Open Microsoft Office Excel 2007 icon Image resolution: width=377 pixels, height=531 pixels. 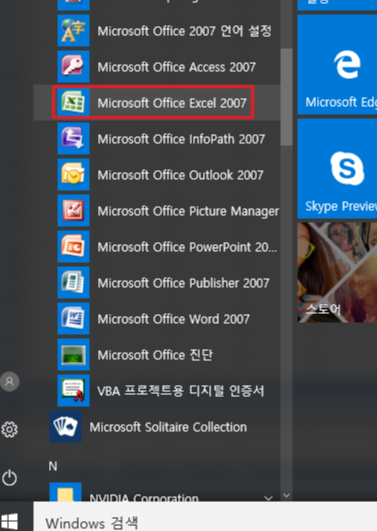[x=73, y=103]
